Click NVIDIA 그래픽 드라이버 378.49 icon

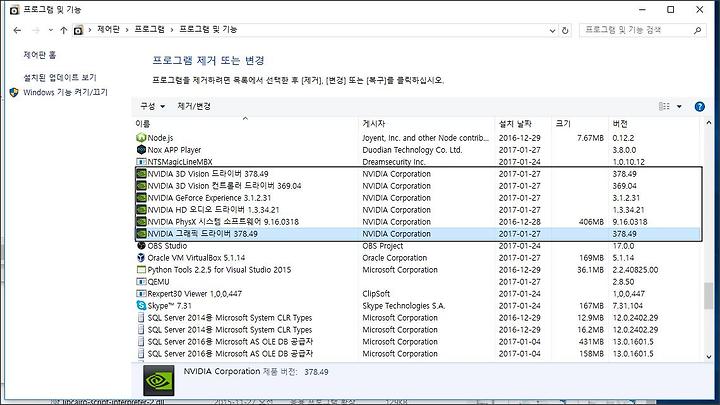(141, 233)
